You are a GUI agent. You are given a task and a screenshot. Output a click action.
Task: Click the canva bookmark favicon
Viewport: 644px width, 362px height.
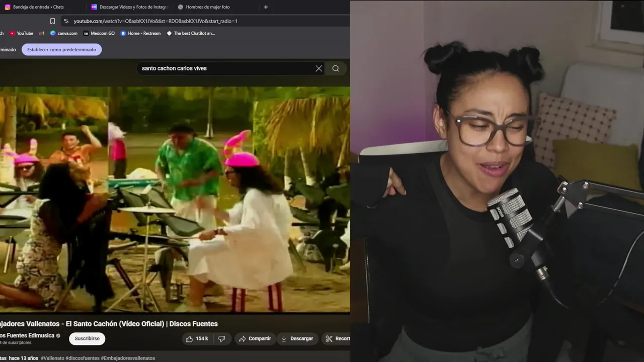click(53, 33)
